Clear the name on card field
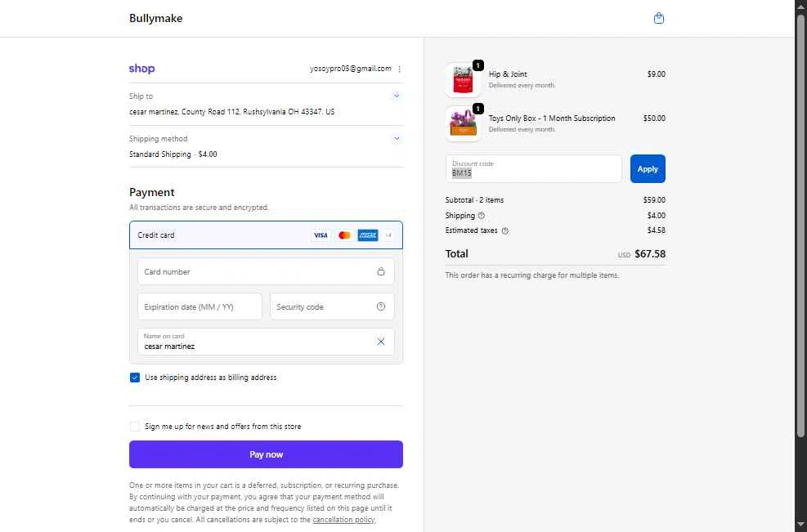The width and height of the screenshot is (807, 532). pyautogui.click(x=381, y=342)
